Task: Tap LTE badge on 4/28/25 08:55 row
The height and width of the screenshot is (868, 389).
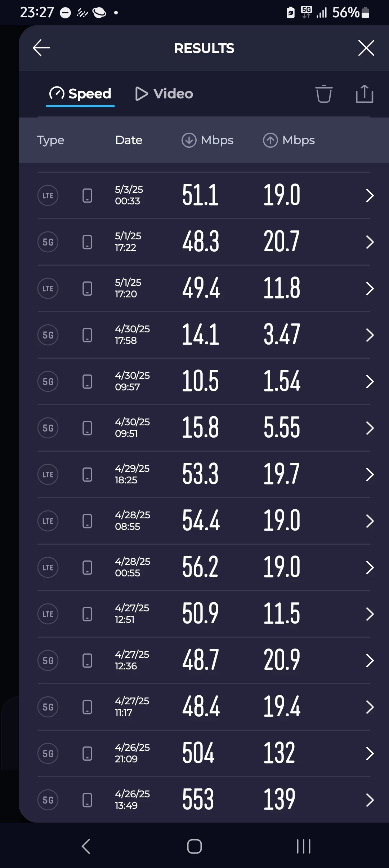Action: click(48, 521)
